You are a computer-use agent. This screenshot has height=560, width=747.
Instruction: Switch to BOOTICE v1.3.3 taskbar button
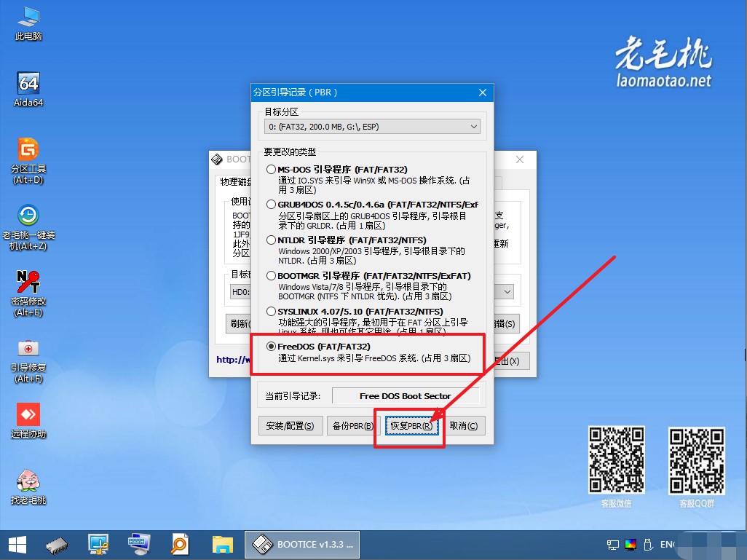pos(302,545)
